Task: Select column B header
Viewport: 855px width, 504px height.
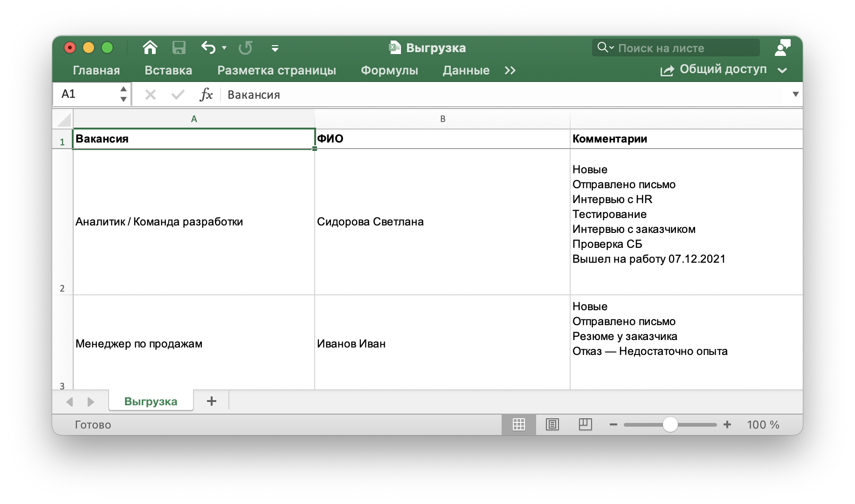Action: click(442, 119)
